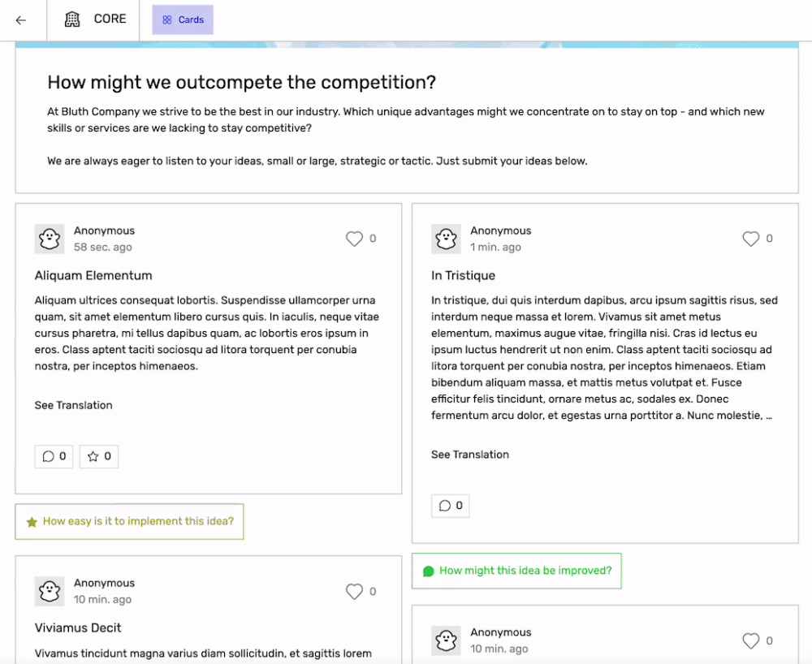See Translation for In Tristique

[469, 455]
